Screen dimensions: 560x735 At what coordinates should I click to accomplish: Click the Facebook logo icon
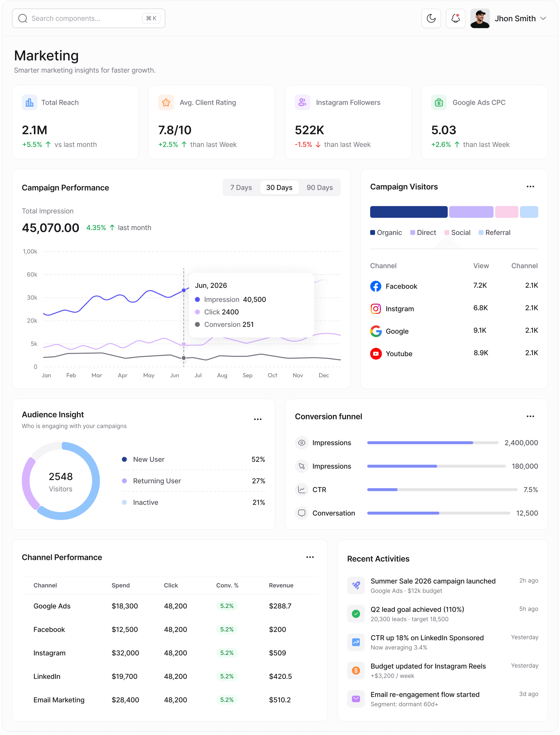click(x=376, y=286)
